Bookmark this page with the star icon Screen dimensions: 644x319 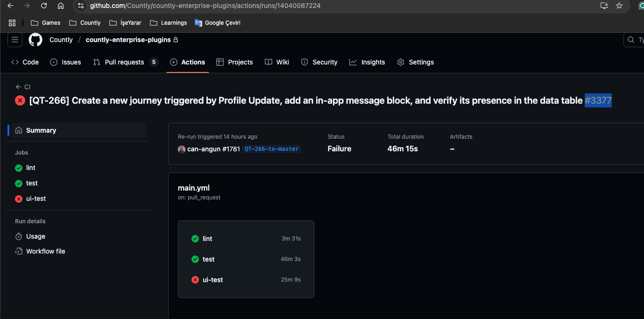[619, 6]
